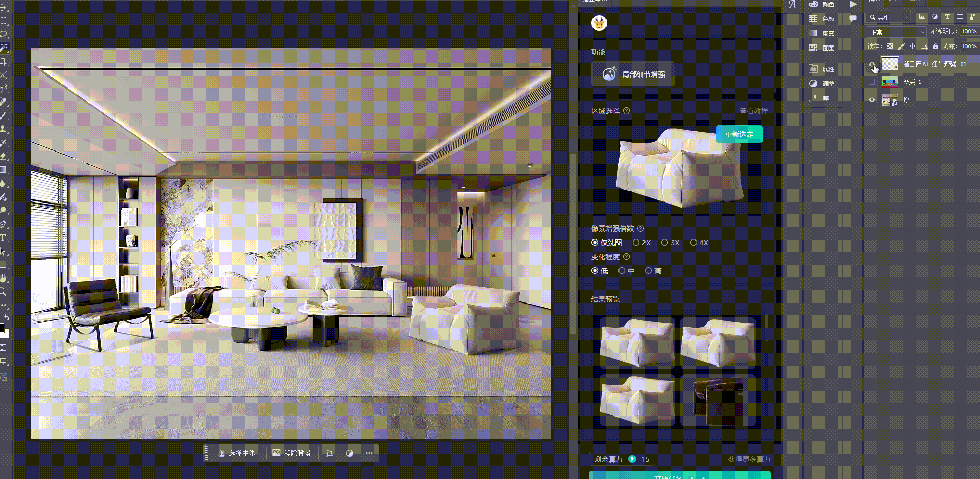Viewport: 980px width, 479px height.
Task: Select the 3X pixel enhancement option
Action: click(x=670, y=243)
